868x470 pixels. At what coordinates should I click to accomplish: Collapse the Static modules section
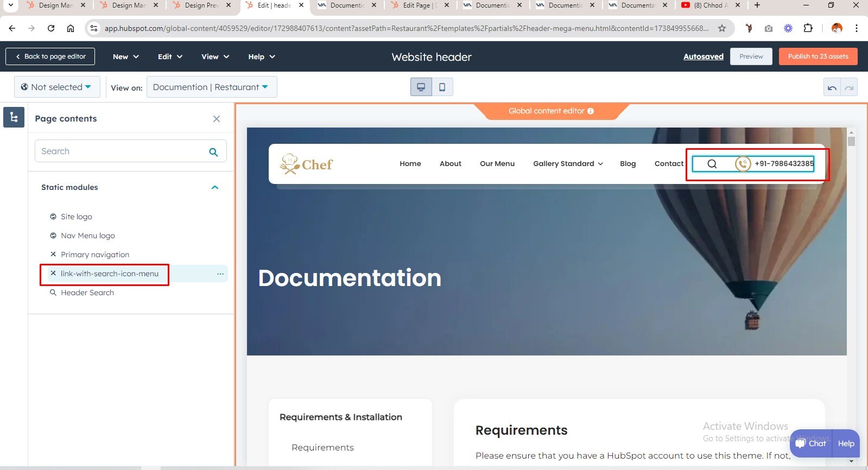pos(215,187)
